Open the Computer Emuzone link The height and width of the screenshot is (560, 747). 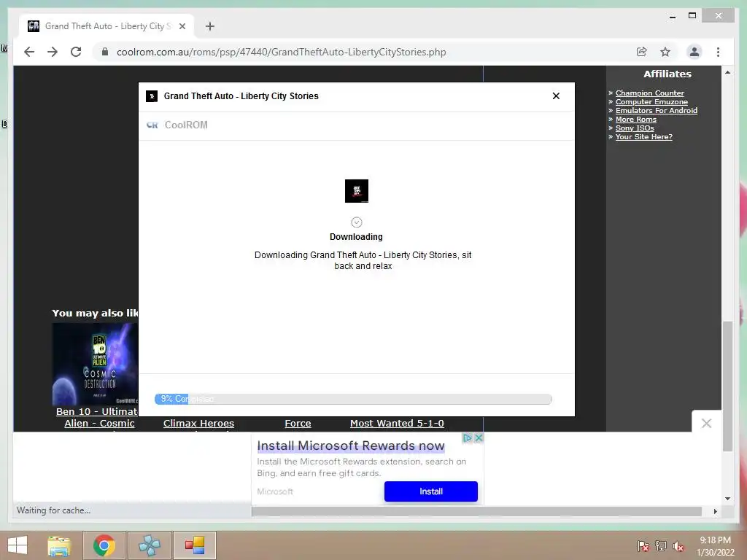[651, 101]
